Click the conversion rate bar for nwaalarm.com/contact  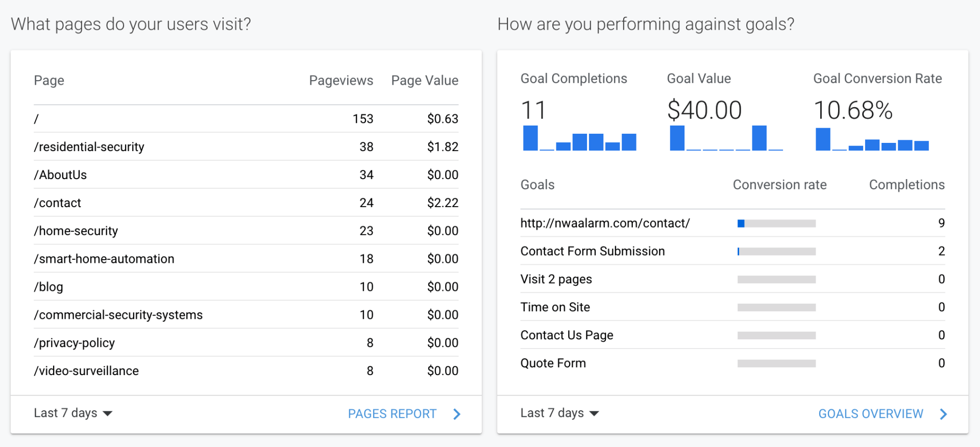click(x=776, y=224)
